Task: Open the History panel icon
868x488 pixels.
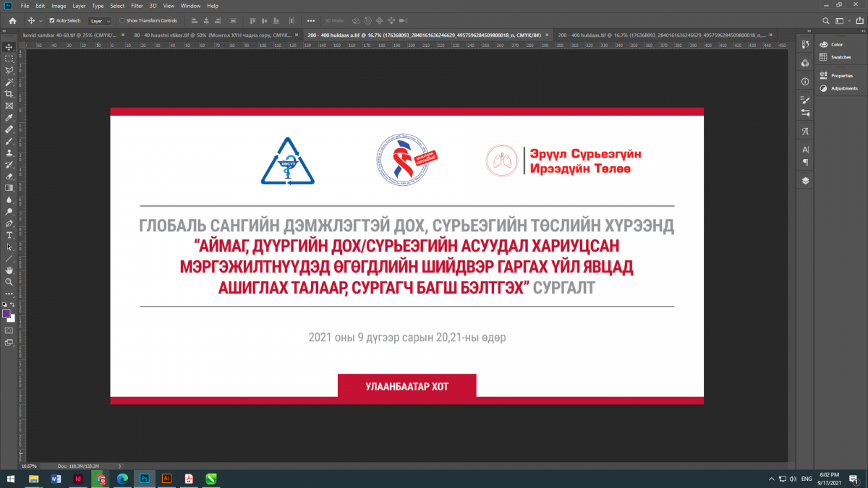Action: pos(805,46)
